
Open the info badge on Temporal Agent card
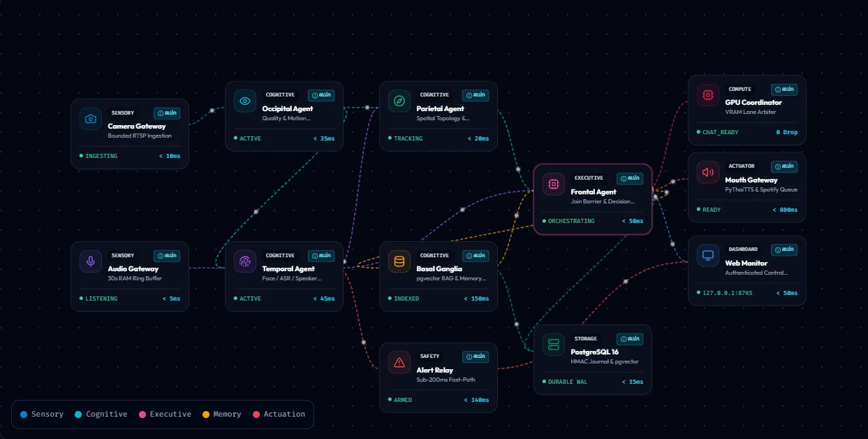321,255
